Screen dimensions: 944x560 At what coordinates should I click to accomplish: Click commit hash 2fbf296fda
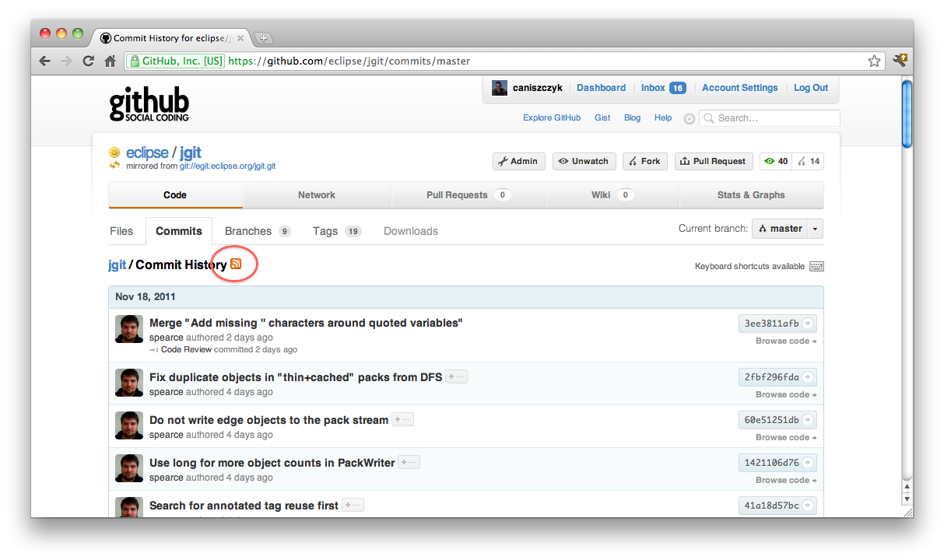[771, 377]
